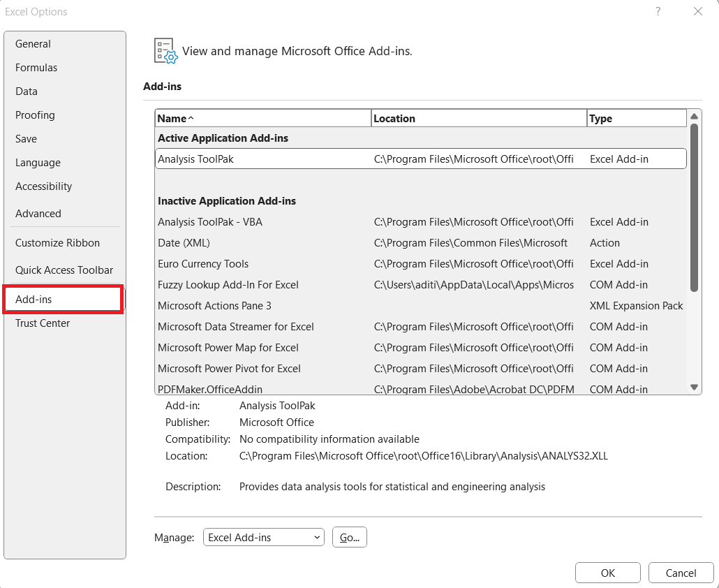719x588 pixels.
Task: Select the Analysis ToolPak - VBA row
Action: (420, 222)
